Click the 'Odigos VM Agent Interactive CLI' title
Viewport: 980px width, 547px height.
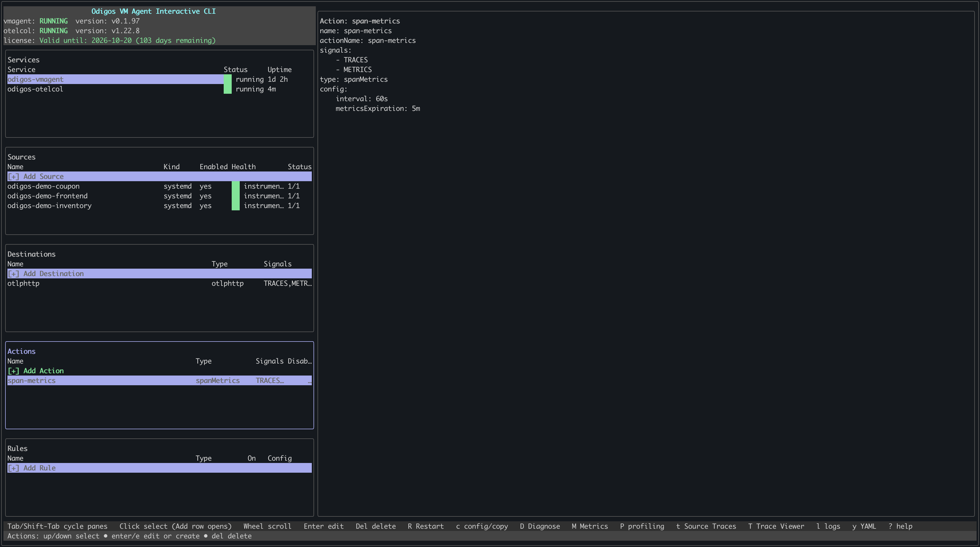[154, 11]
